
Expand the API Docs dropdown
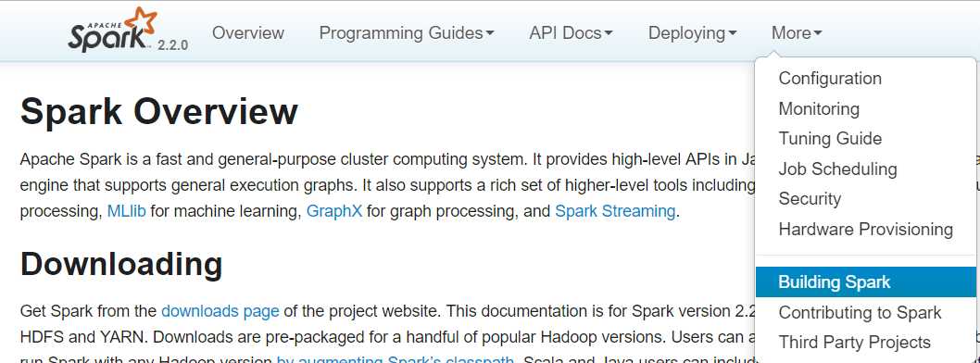point(571,32)
